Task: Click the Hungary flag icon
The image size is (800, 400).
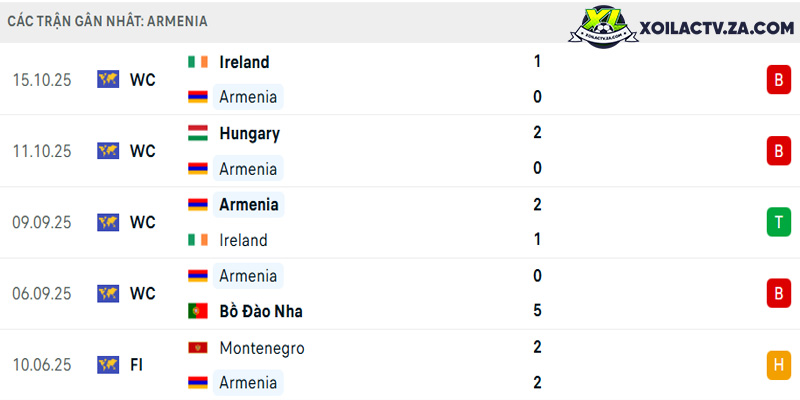Action: point(198,133)
